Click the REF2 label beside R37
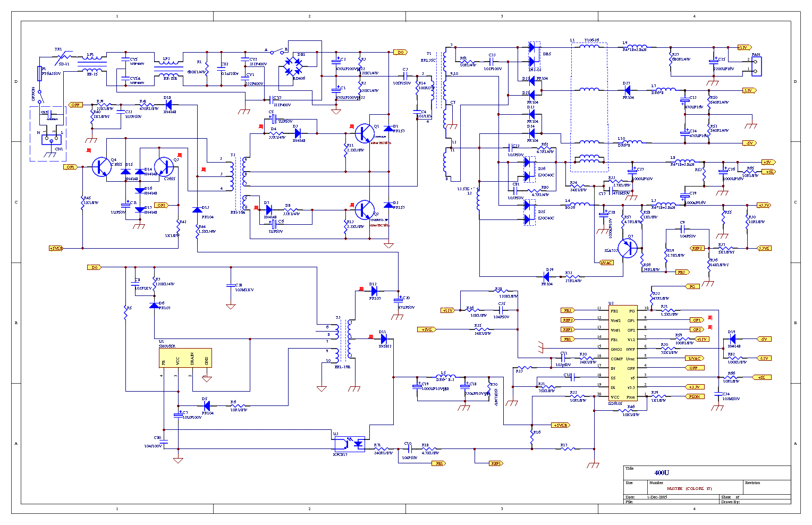Viewport: 812px width, 525px height. pos(697,248)
